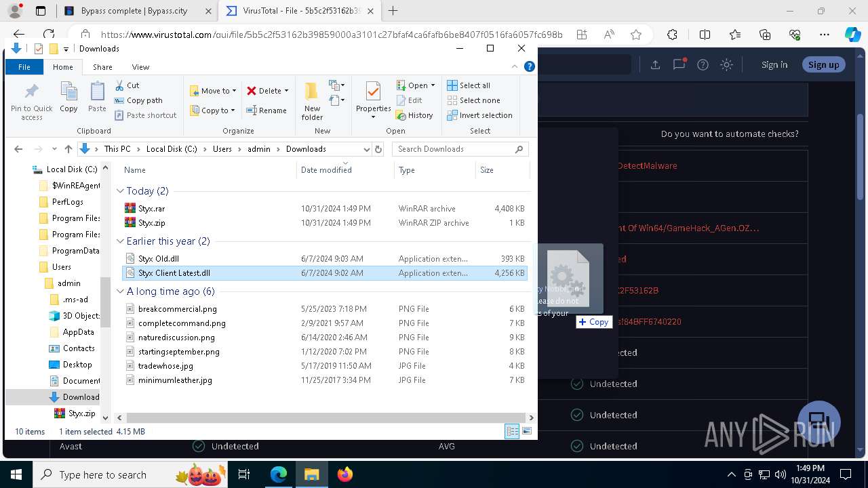The height and width of the screenshot is (488, 868).
Task: Switch to the Share ribbon tab
Action: [102, 67]
